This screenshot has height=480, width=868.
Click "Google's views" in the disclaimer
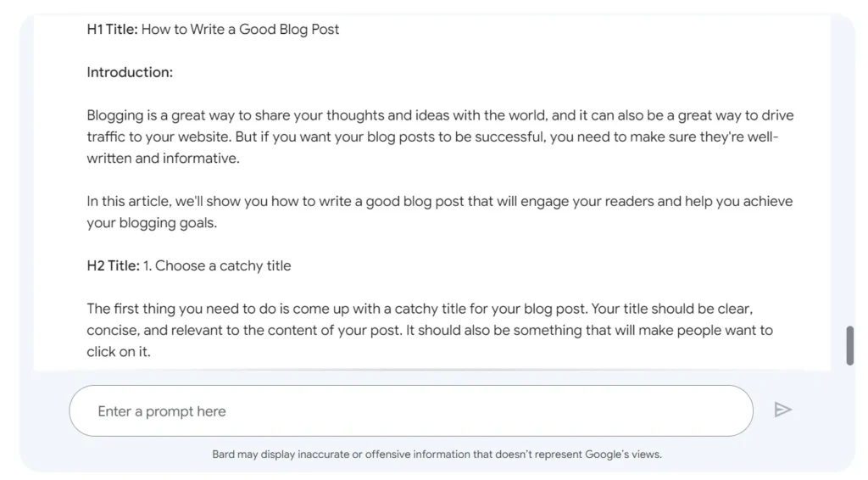[x=623, y=455]
